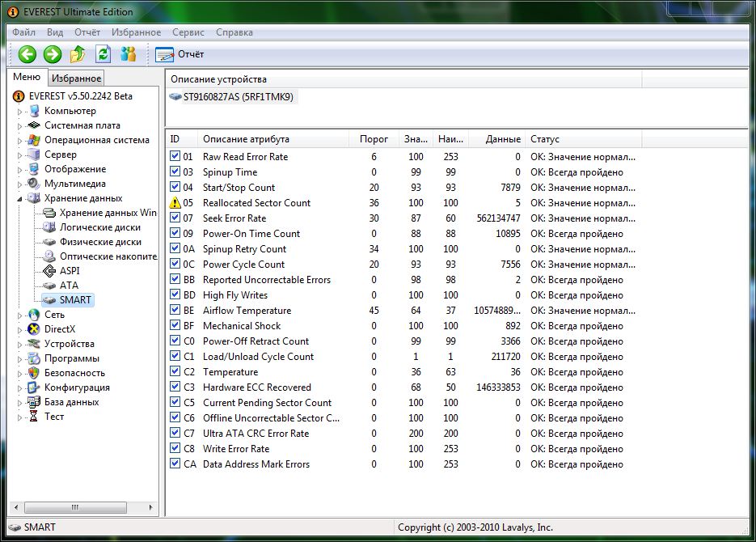Screen dimensions: 756x542
Task: Click the Сеть globe icon
Action: click(x=34, y=315)
